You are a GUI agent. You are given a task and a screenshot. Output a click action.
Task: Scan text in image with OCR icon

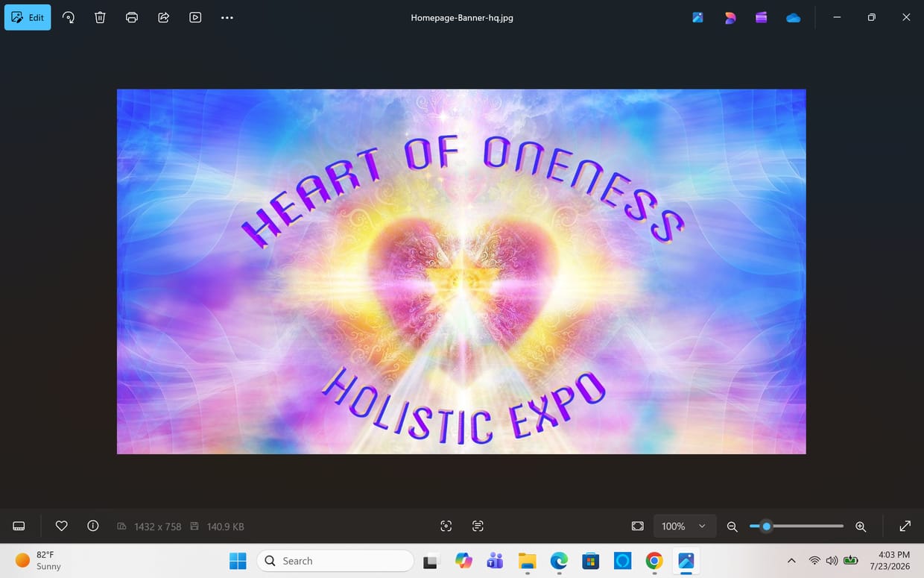(x=478, y=526)
